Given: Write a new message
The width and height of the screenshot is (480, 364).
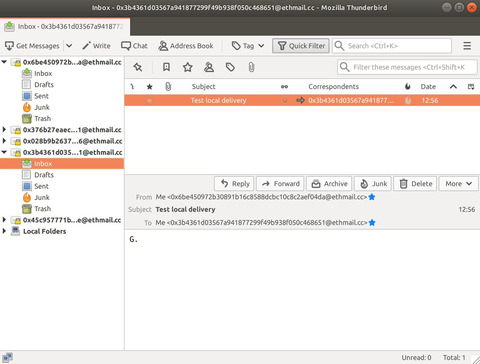Looking at the screenshot, I should coord(96,46).
